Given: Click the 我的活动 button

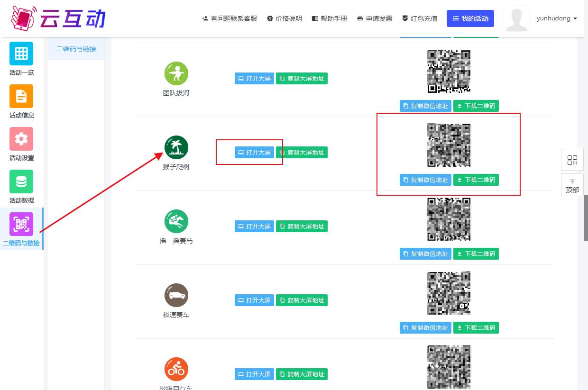Looking at the screenshot, I should 470,18.
